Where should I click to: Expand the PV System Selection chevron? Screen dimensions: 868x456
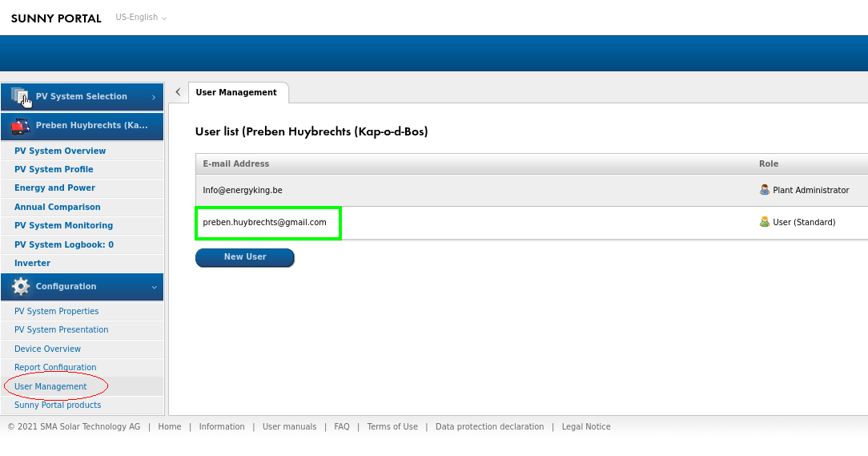pos(153,97)
